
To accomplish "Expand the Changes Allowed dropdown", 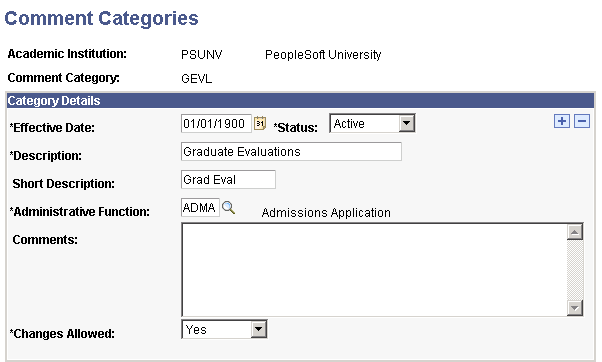I will [x=258, y=329].
